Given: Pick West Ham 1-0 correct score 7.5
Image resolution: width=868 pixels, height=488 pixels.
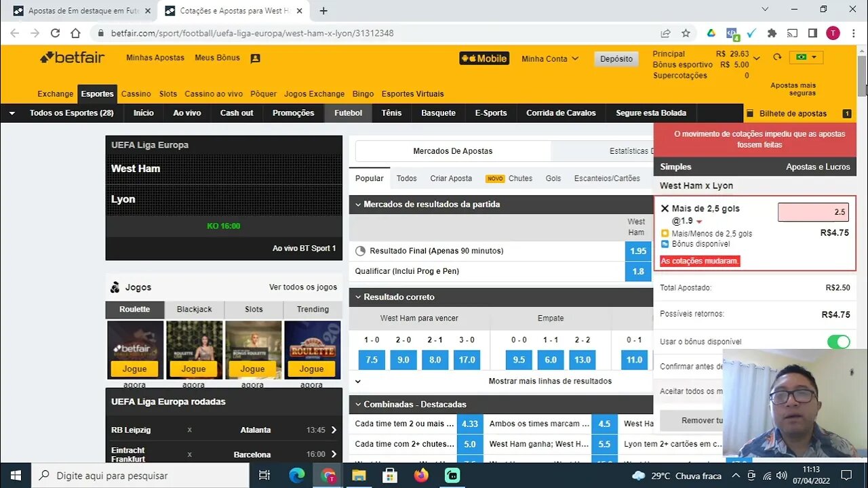Looking at the screenshot, I should click(x=372, y=359).
